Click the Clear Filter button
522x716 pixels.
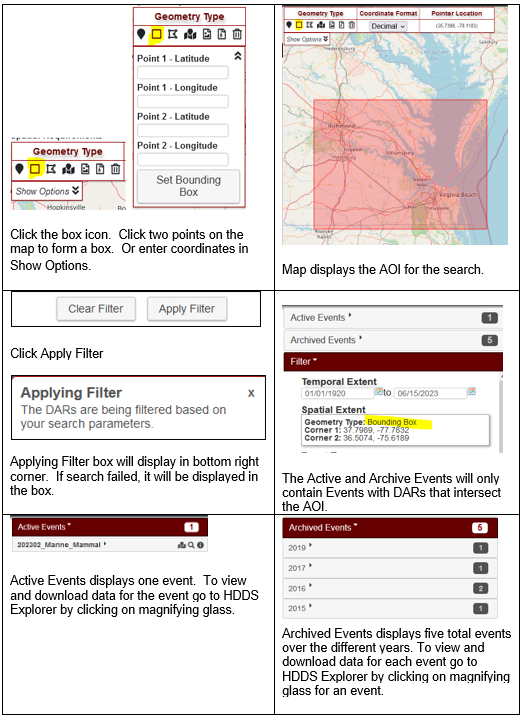click(96, 309)
